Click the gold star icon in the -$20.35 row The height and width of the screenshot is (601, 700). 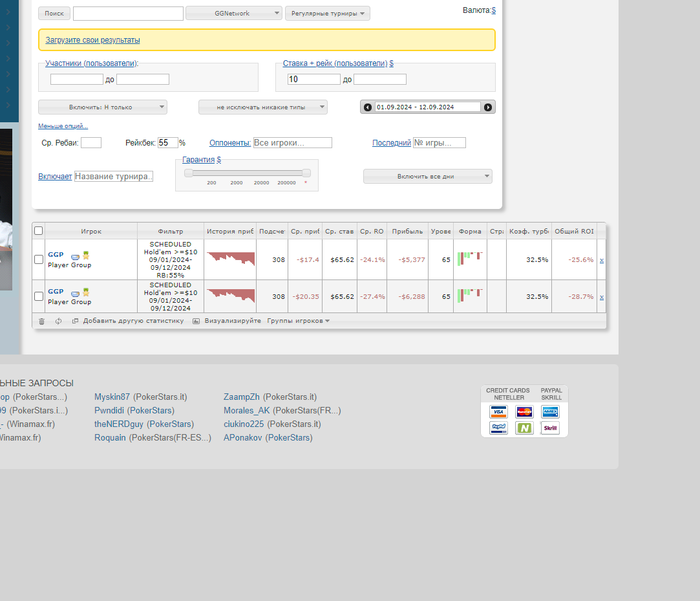coord(86,292)
